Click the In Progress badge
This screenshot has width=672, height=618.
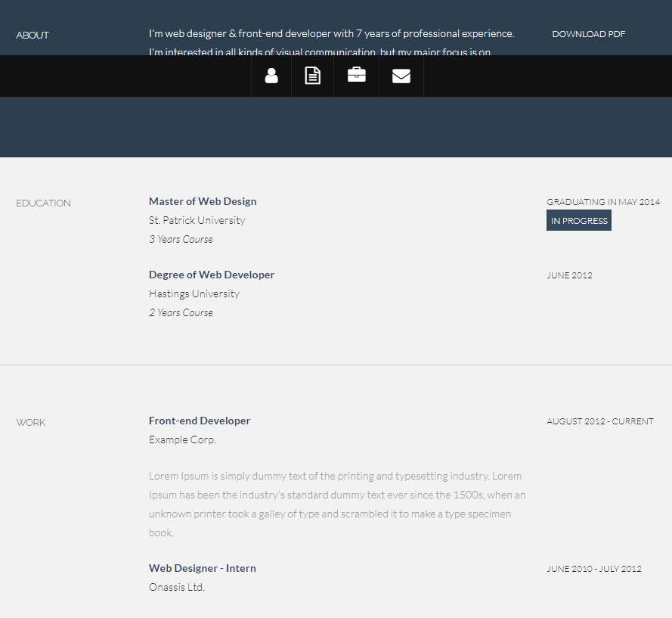coord(578,221)
